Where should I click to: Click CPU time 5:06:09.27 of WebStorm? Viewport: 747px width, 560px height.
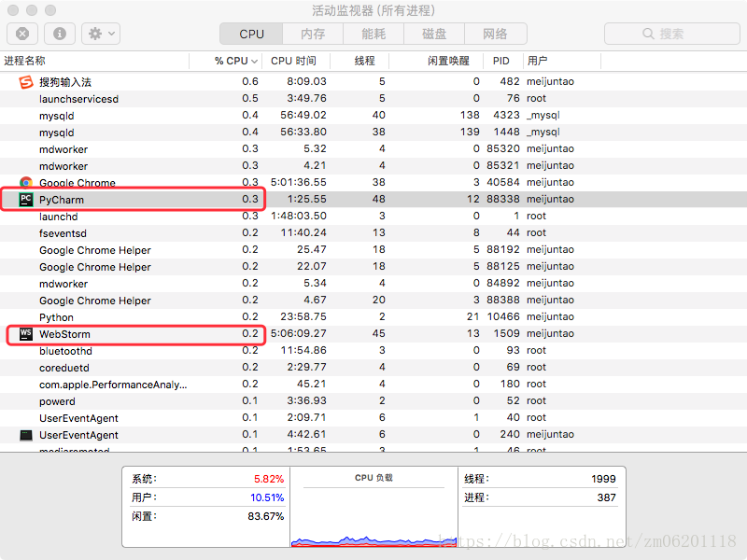pyautogui.click(x=299, y=333)
